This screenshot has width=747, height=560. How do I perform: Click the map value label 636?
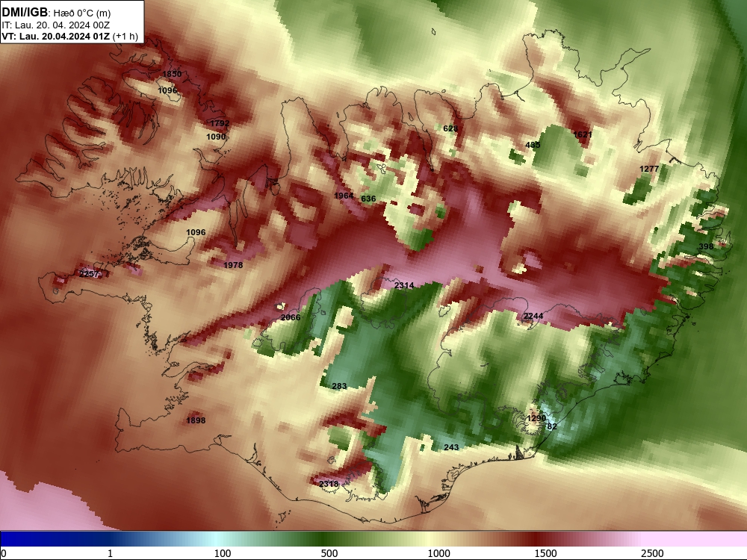pos(368,199)
